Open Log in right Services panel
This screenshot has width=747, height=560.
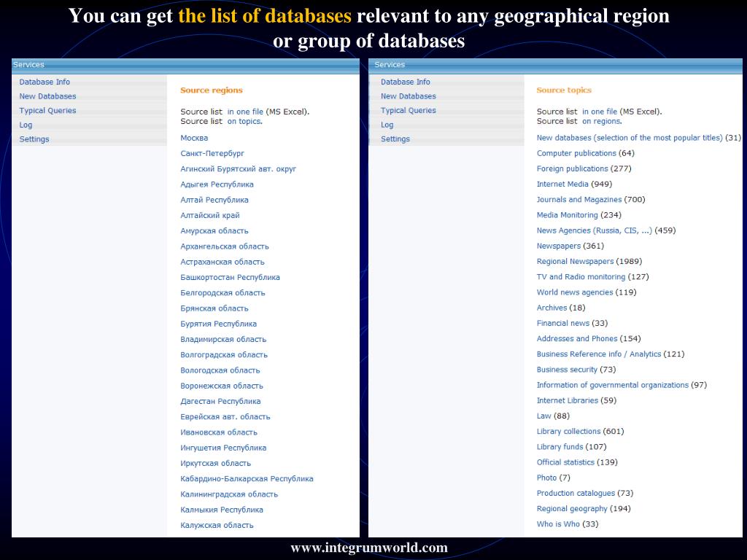[387, 125]
